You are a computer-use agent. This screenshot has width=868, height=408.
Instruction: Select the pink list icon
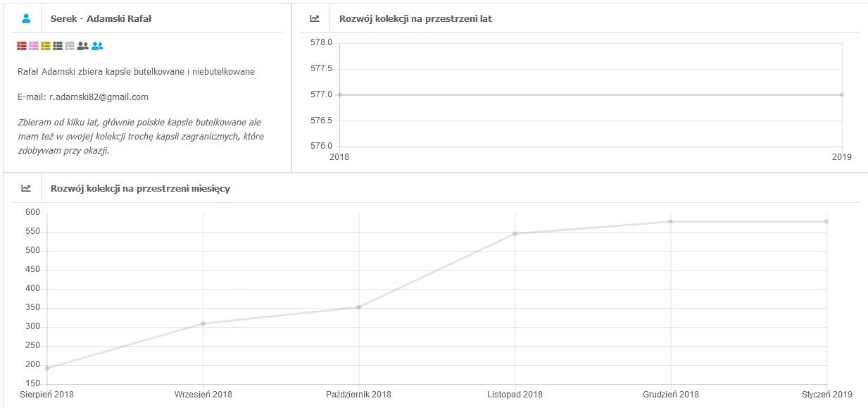click(34, 46)
